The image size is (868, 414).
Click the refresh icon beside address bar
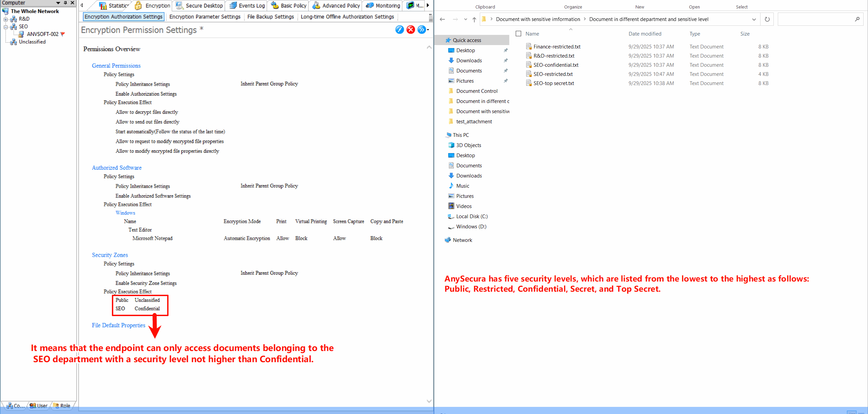(x=767, y=19)
